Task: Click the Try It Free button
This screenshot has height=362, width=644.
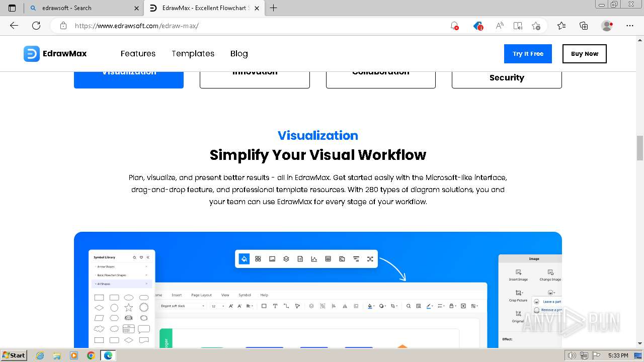Action: coord(528,54)
